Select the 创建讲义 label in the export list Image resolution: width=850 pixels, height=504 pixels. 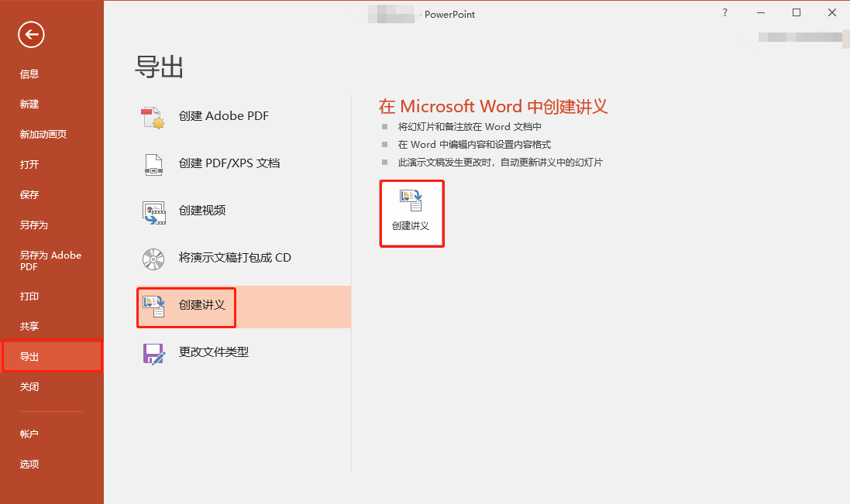[x=202, y=305]
